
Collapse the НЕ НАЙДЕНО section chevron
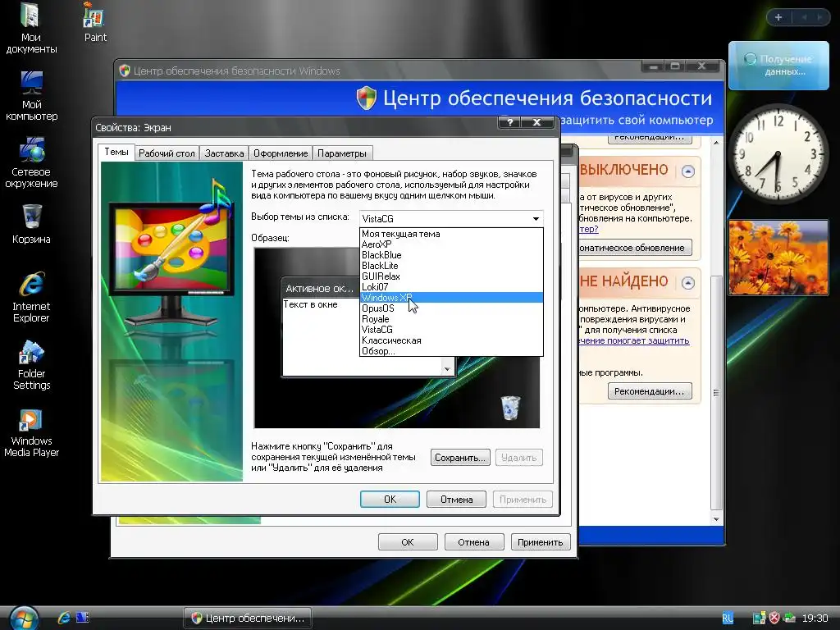(688, 283)
